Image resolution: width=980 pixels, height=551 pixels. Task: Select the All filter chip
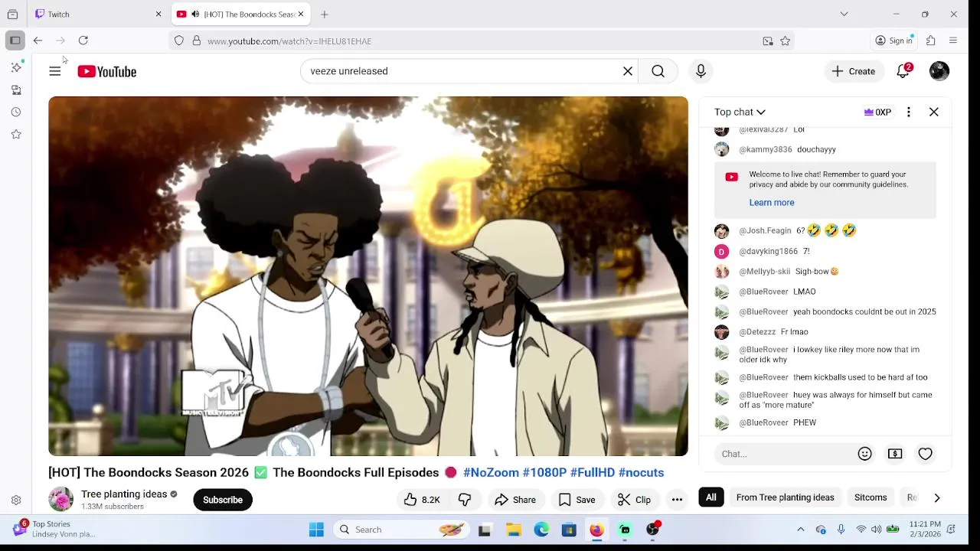711,497
